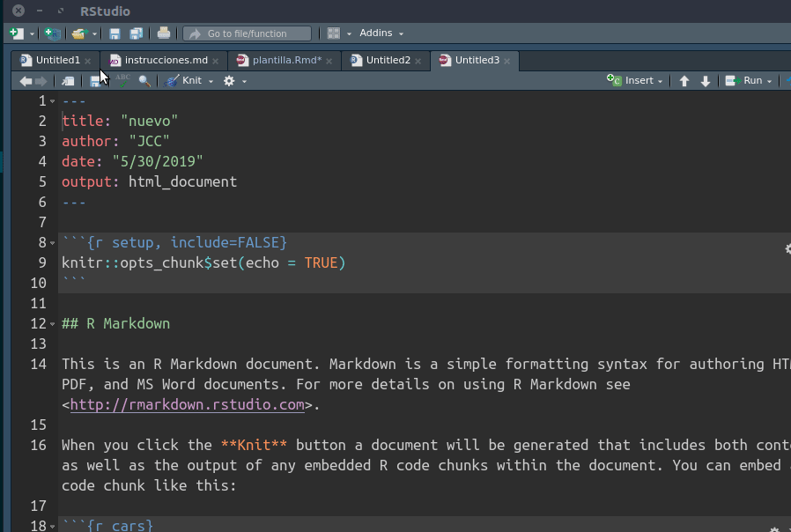The height and width of the screenshot is (532, 791).
Task: Collapse the setup chunk fold arrow at line 8
Action: tap(53, 243)
